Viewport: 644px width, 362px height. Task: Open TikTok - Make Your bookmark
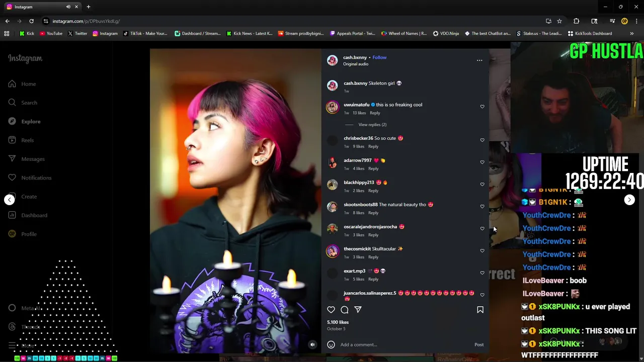pos(145,34)
